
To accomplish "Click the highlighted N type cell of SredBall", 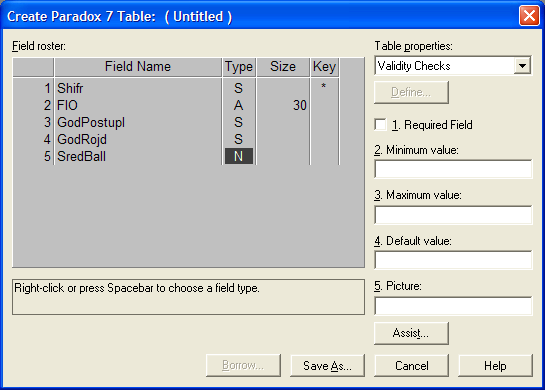I will coord(239,156).
